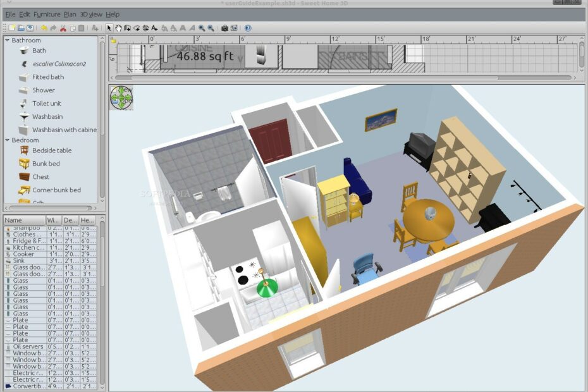The width and height of the screenshot is (588, 392).
Task: Click the Save home toolbar icon
Action: point(30,28)
